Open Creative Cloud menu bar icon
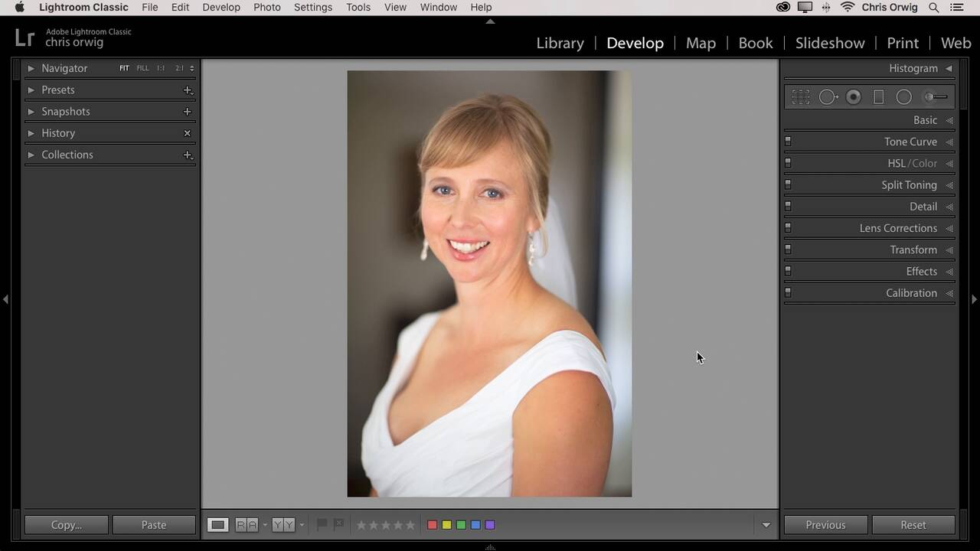The width and height of the screenshot is (980, 551). click(783, 7)
